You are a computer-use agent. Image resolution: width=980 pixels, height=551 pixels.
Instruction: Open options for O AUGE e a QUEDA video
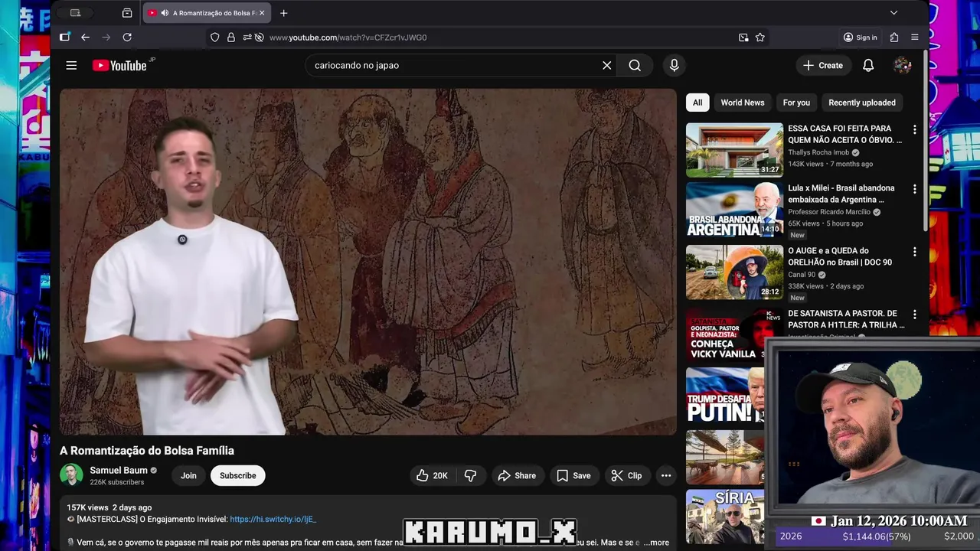click(914, 252)
